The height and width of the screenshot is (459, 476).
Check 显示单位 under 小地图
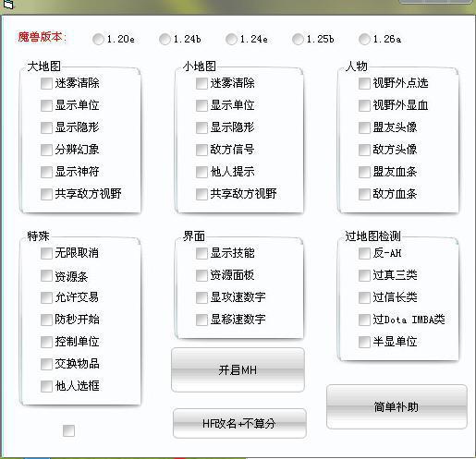tap(201, 105)
